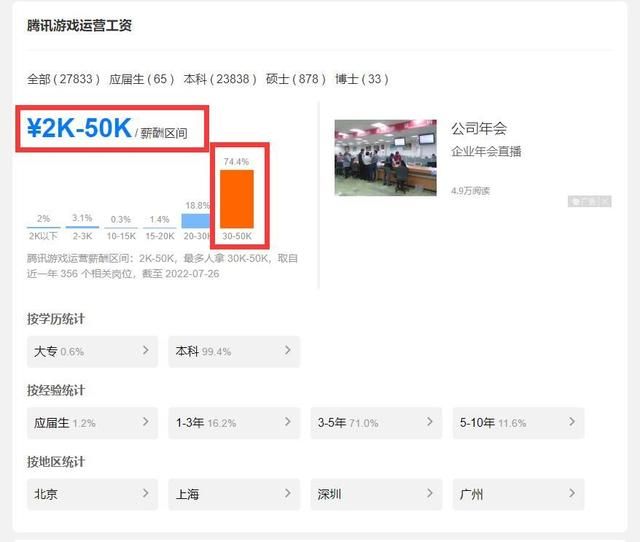
Task: Open the 深圳 region statistics
Action: 376,494
